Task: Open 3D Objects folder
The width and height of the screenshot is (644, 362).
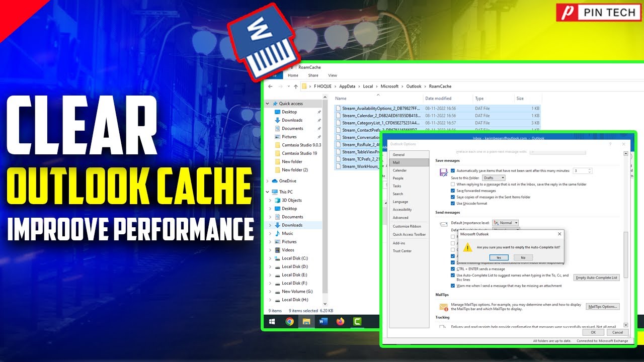Action: click(291, 200)
